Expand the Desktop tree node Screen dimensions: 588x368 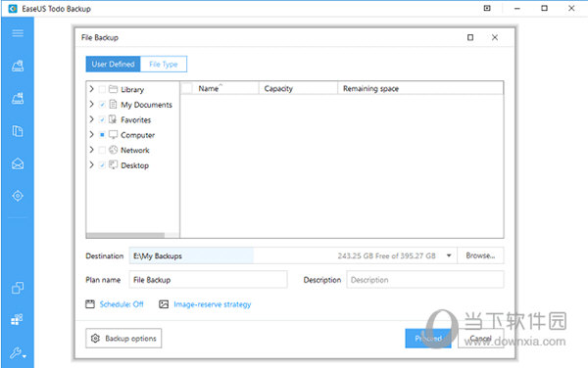pos(91,164)
